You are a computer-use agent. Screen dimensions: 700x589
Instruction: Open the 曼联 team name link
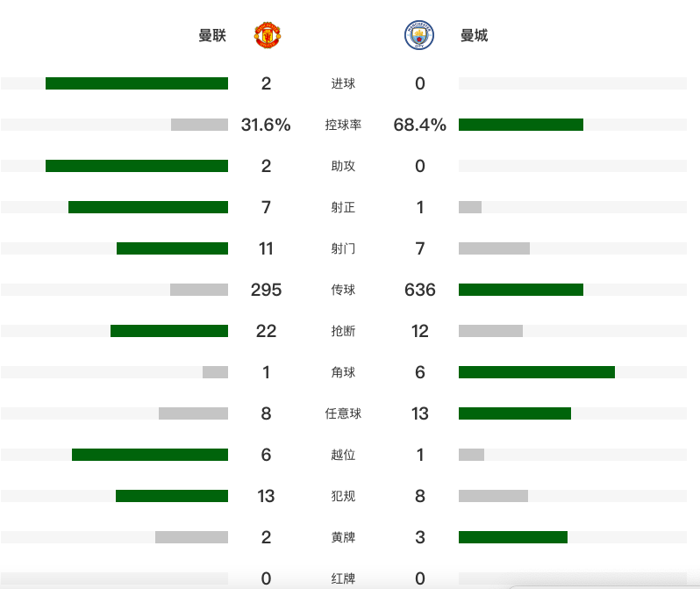click(x=212, y=36)
